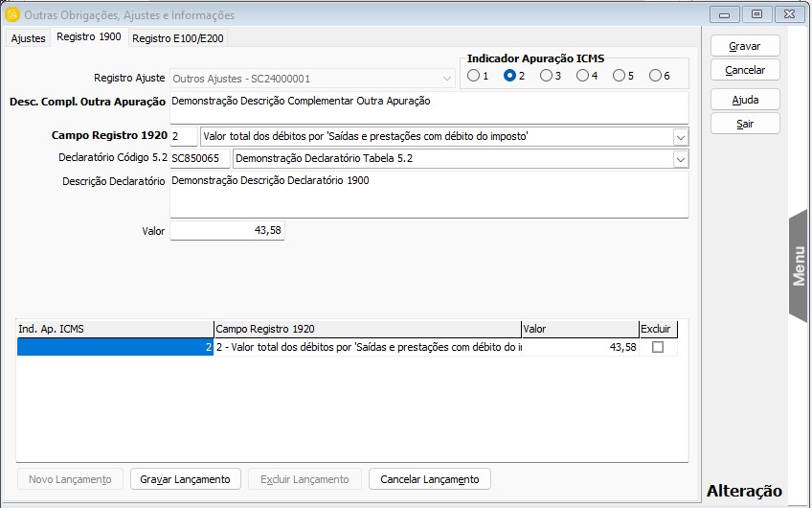Open the Declaratório Código 5.2 dropdown

pos(680,159)
